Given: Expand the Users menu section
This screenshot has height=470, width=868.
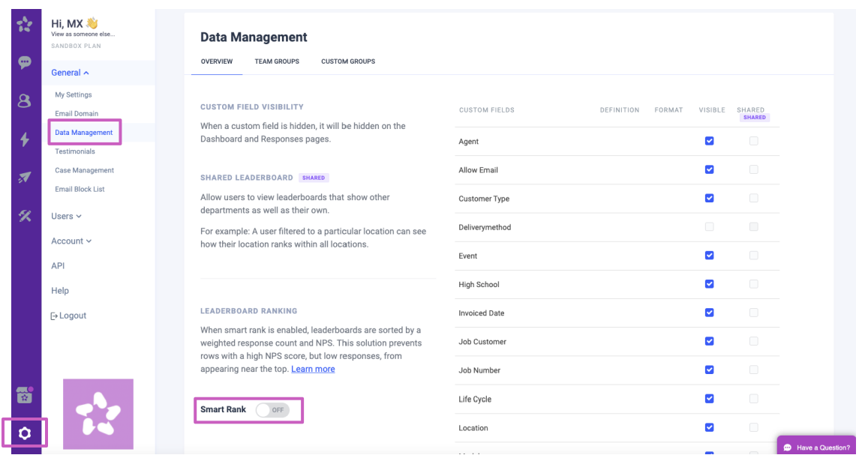Looking at the screenshot, I should click(x=66, y=217).
